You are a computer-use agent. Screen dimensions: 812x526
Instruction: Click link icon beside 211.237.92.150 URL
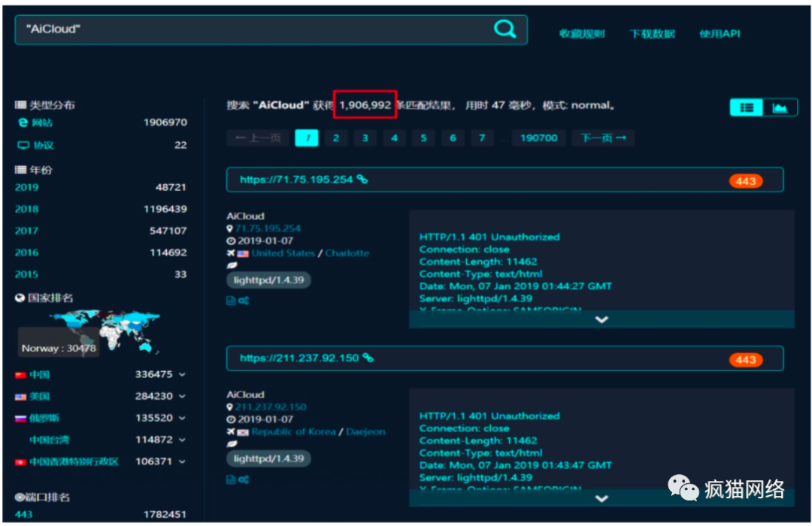pos(368,358)
